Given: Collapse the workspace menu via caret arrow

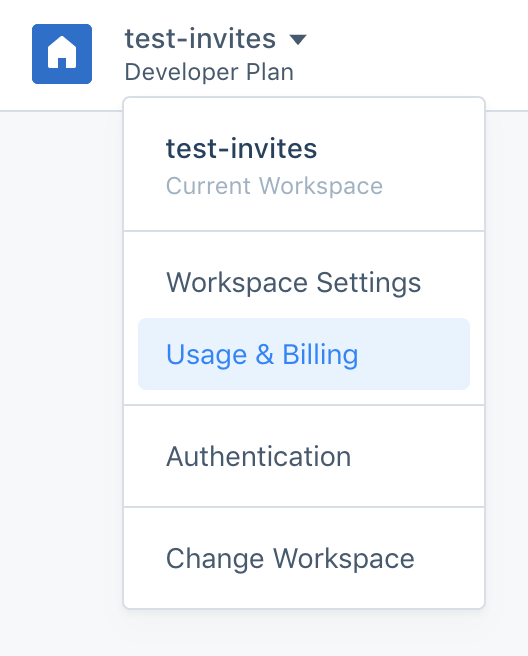Looking at the screenshot, I should click(x=298, y=39).
